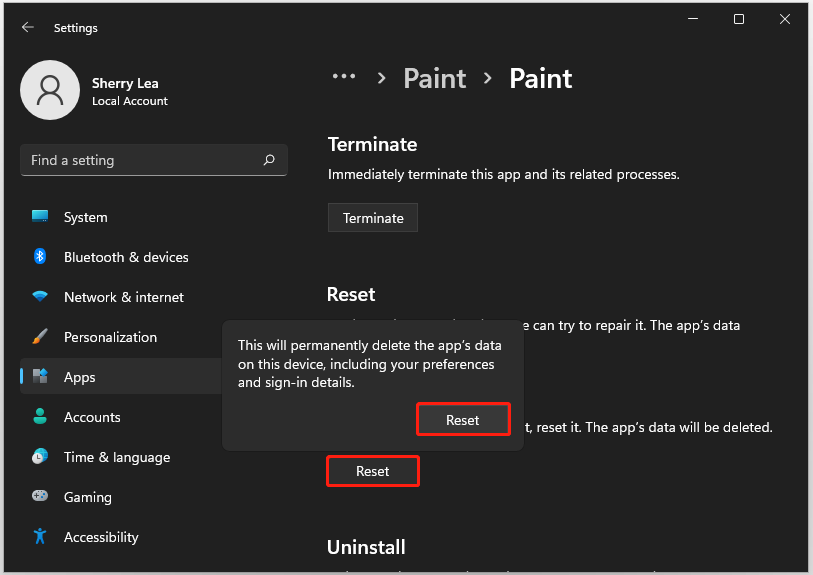This screenshot has width=813, height=575.
Task: Click the Accessibility figure icon
Action: tap(40, 536)
